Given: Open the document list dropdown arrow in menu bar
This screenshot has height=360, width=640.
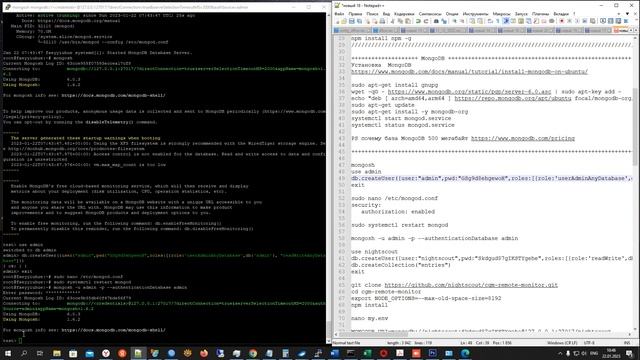Looking at the screenshot, I should (x=627, y=14).
